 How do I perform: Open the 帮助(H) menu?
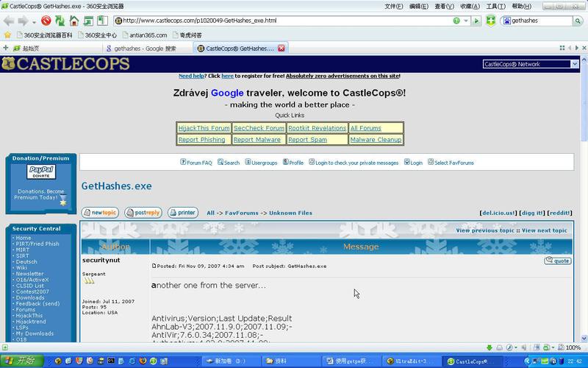click(522, 7)
